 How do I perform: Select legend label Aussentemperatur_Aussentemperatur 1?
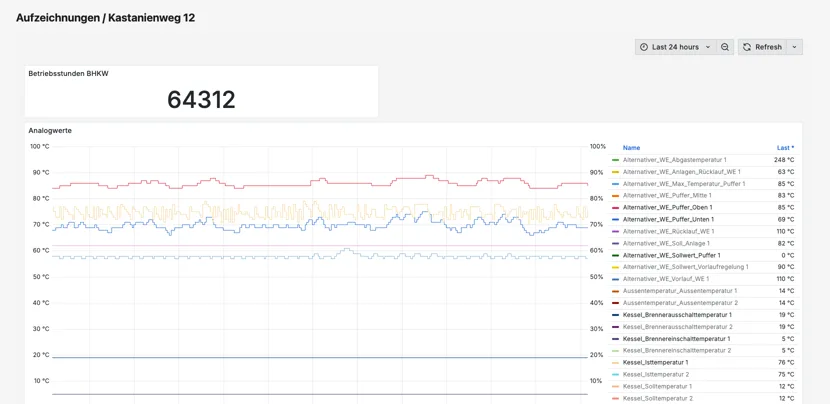pos(680,291)
